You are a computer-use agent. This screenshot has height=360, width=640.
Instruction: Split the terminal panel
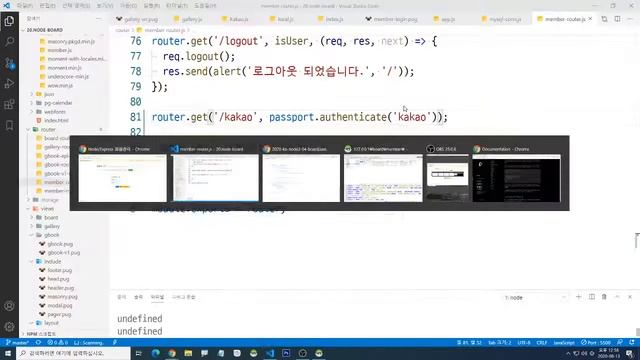[592, 297]
